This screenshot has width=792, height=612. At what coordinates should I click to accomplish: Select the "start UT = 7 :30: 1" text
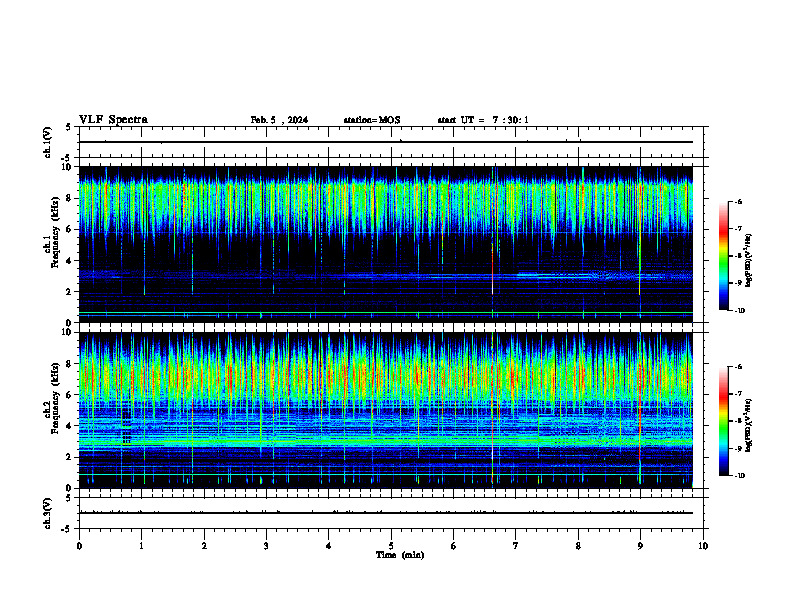[483, 120]
